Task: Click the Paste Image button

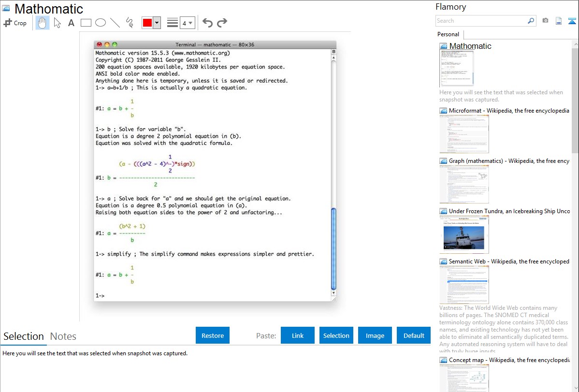Action: (x=375, y=335)
